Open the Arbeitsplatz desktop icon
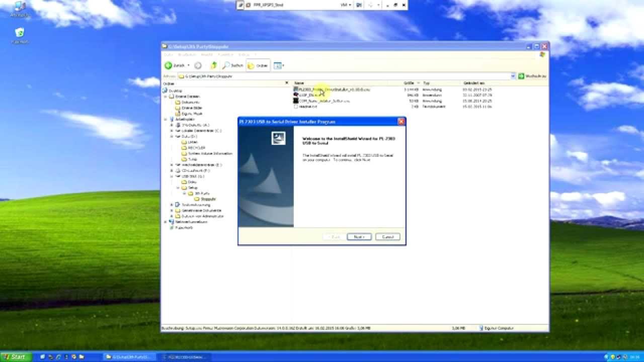644x362 pixels. [x=19, y=10]
